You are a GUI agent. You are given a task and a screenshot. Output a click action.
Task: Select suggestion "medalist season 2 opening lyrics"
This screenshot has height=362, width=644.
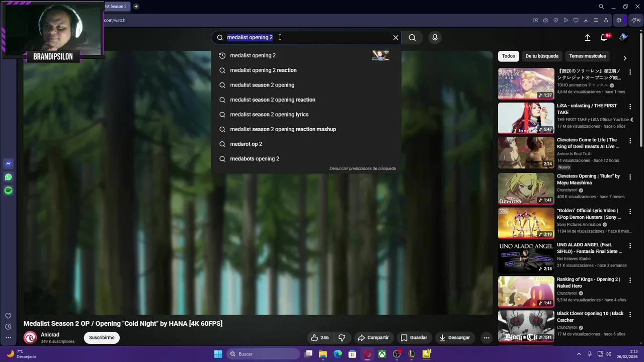[306, 115]
